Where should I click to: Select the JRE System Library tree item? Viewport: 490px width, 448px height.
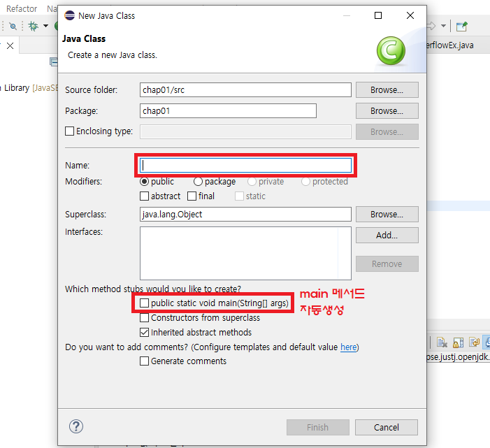point(28,88)
